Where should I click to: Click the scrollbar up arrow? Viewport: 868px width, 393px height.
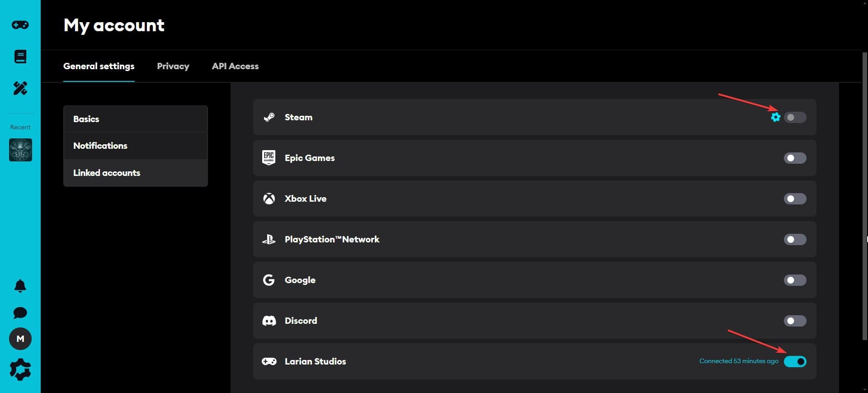pos(864,4)
